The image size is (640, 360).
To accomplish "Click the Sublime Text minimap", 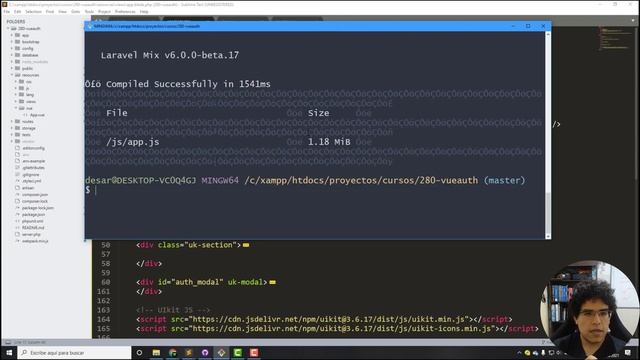I will pos(616,39).
